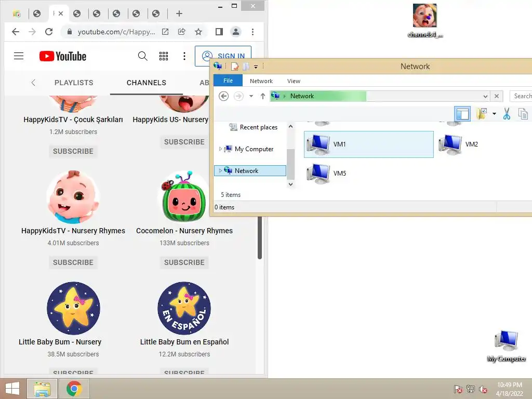Open Cocomelon watermelon channel avatar
This screenshot has height=399, width=532.
(184, 197)
